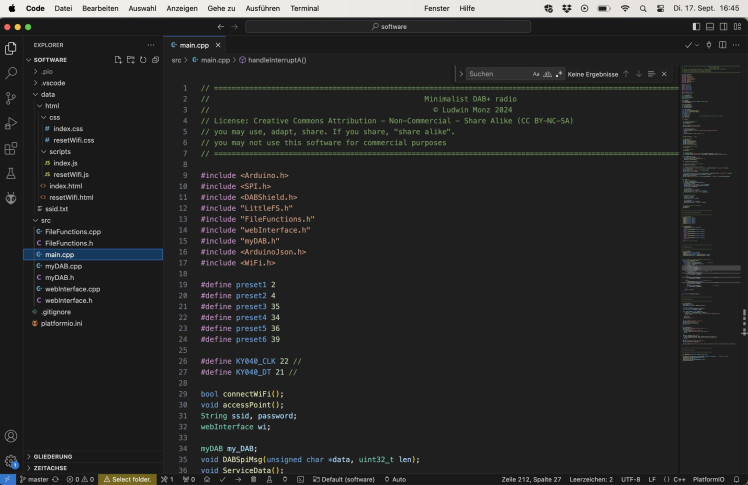748x485 pixels.
Task: Open the Manage gear icon
Action: [x=11, y=461]
